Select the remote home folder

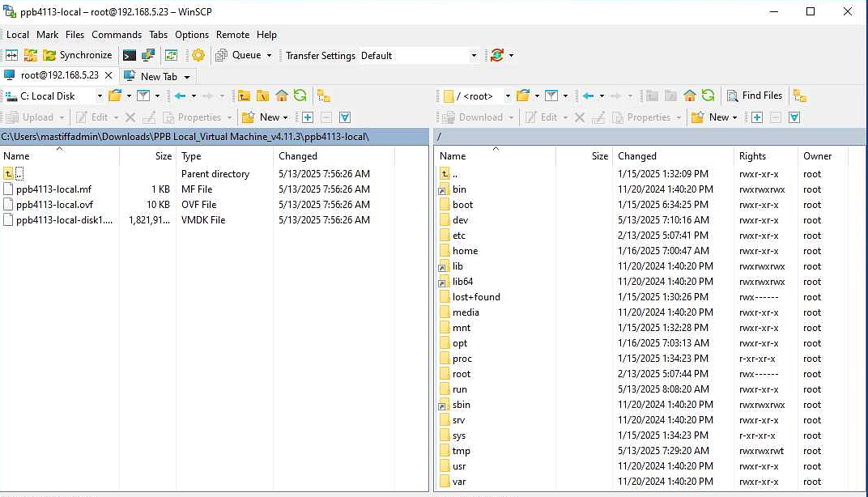pyautogui.click(x=465, y=251)
